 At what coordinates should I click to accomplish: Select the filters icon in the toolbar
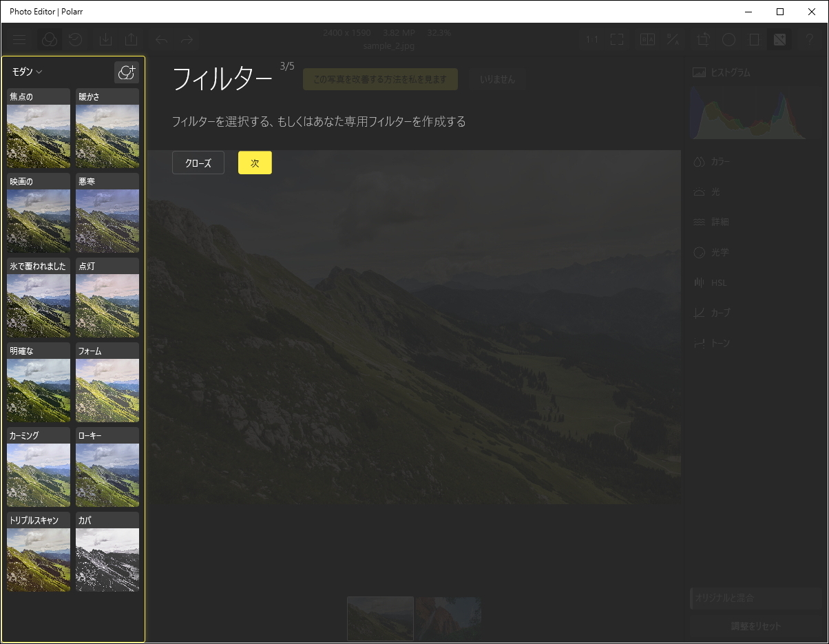(x=48, y=39)
